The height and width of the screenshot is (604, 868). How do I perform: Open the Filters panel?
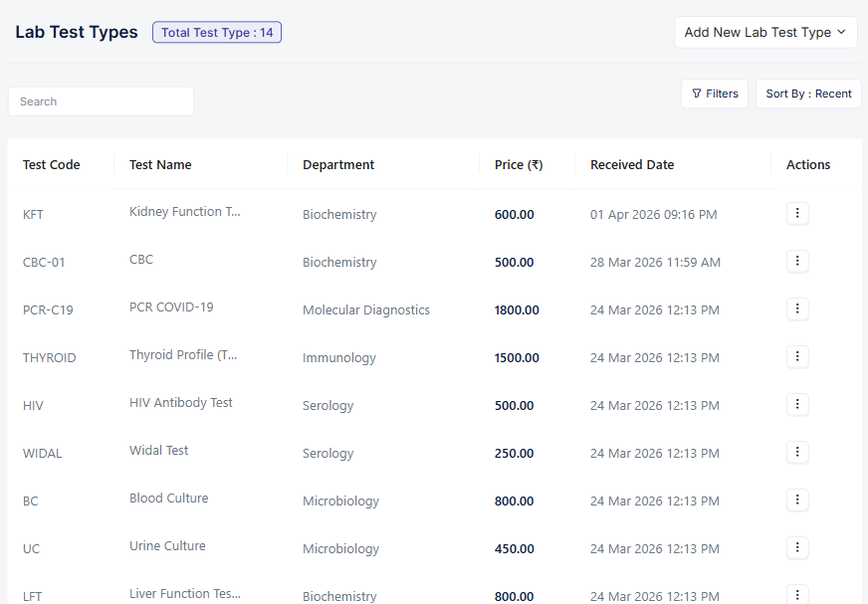pos(715,94)
